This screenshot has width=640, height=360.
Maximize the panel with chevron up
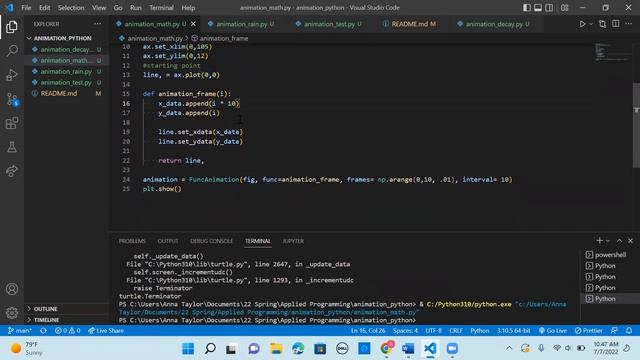tap(619, 241)
